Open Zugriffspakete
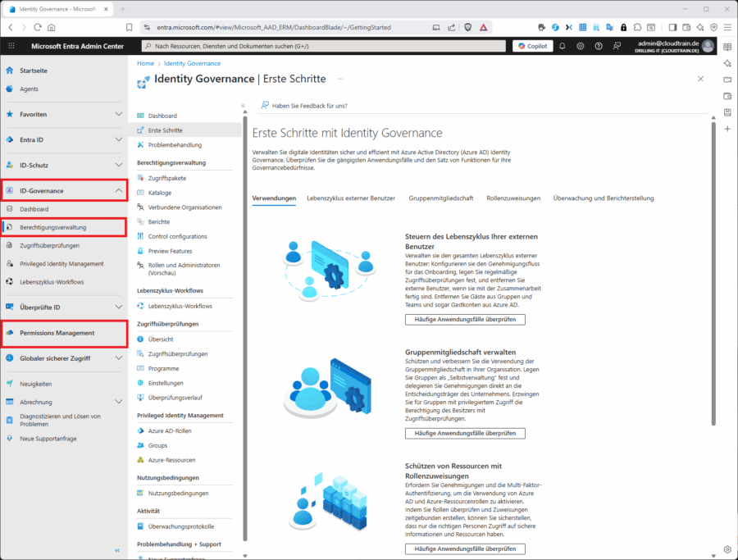 167,179
